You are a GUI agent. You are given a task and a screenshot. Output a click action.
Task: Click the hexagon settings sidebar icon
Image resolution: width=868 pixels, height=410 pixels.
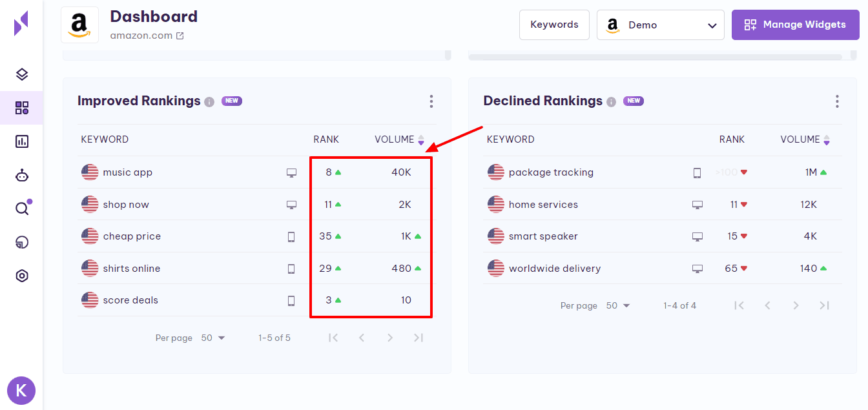pos(22,276)
